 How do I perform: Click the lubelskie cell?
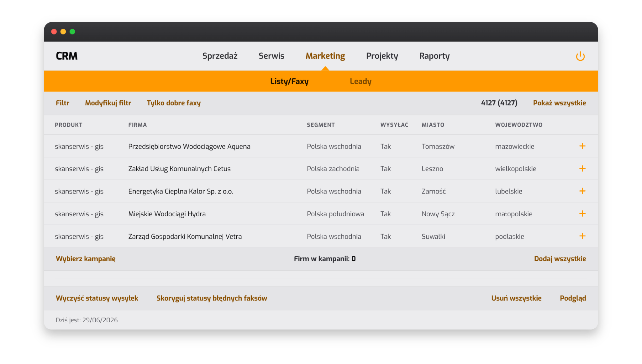(508, 191)
